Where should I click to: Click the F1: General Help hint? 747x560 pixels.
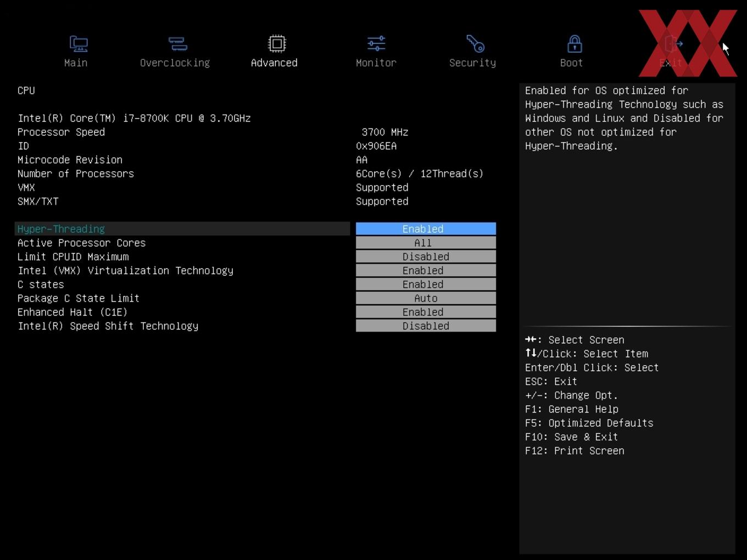pyautogui.click(x=572, y=409)
